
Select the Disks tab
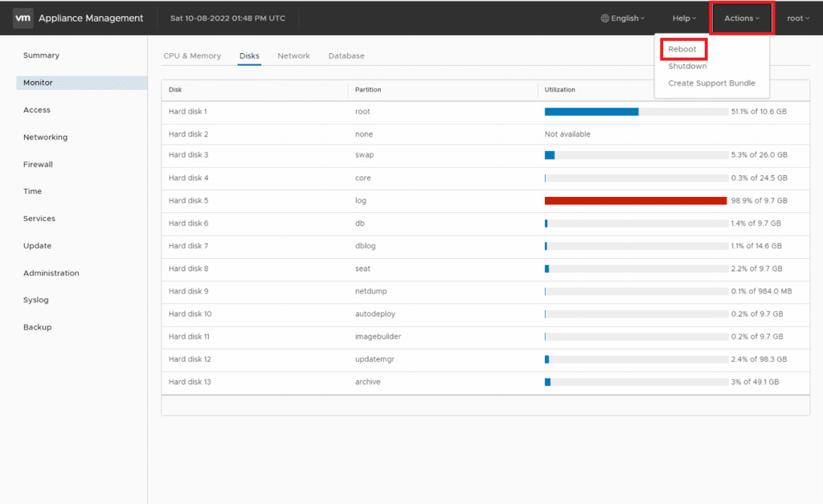(249, 55)
